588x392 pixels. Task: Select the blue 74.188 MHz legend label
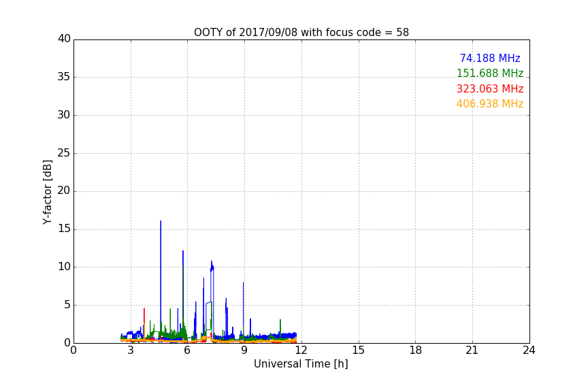490,58
